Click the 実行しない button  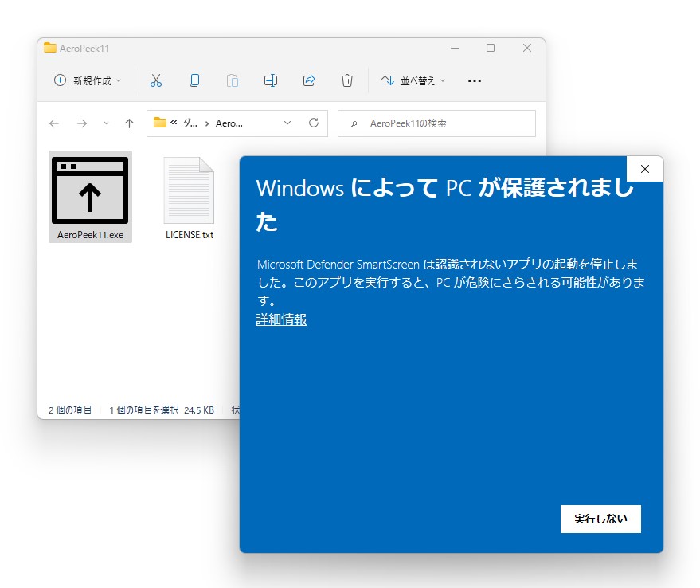point(600,519)
